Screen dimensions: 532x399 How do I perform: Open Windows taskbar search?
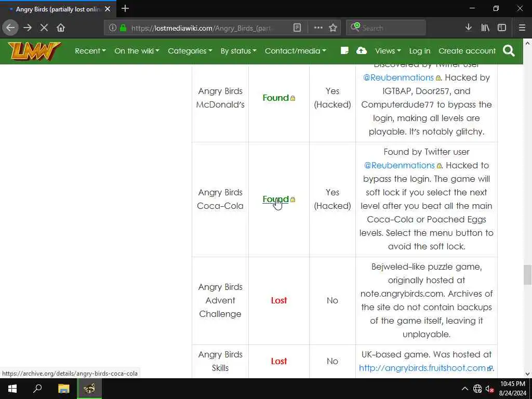pyautogui.click(x=37, y=389)
